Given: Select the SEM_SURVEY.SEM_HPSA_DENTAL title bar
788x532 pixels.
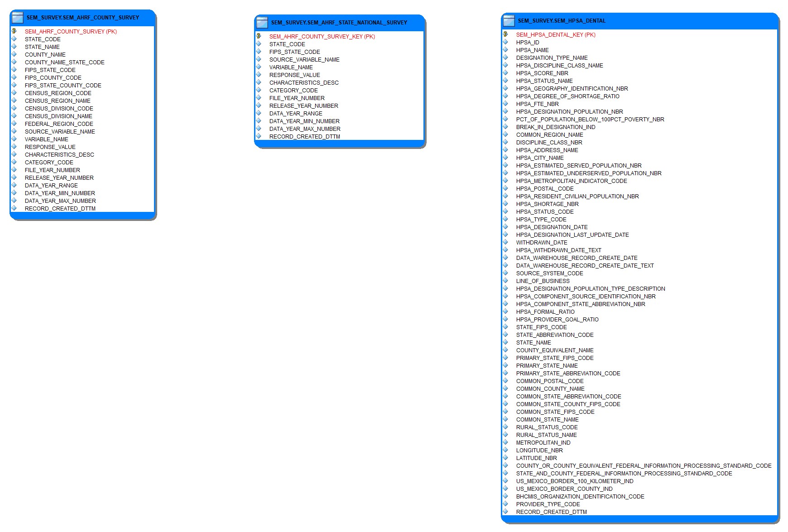Looking at the screenshot, I should [562, 20].
